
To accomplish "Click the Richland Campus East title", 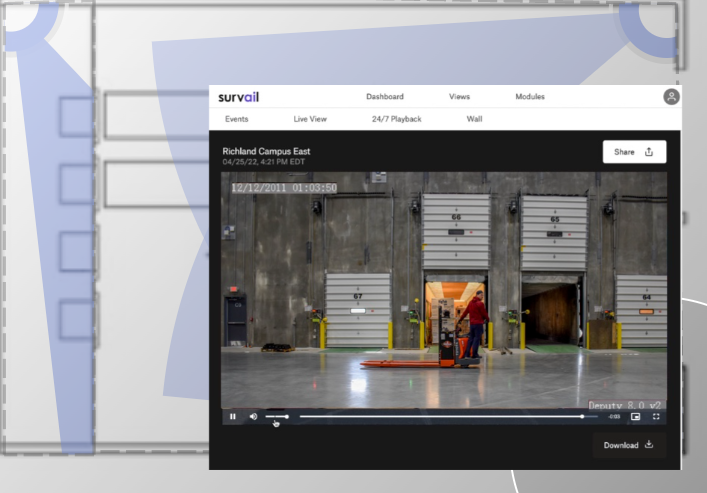I will click(x=266, y=151).
